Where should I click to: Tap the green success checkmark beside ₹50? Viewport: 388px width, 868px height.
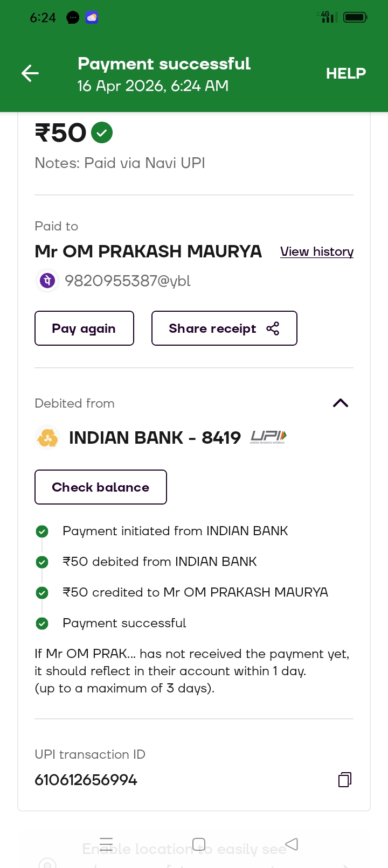102,132
